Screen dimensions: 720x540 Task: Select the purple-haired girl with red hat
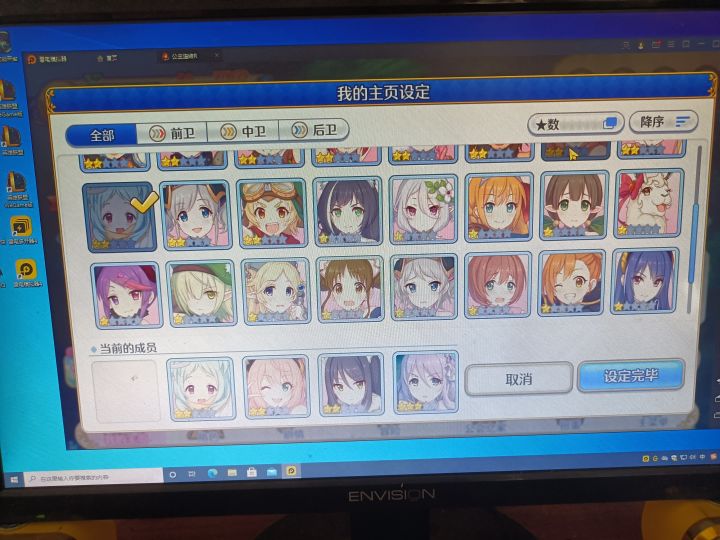(127, 295)
